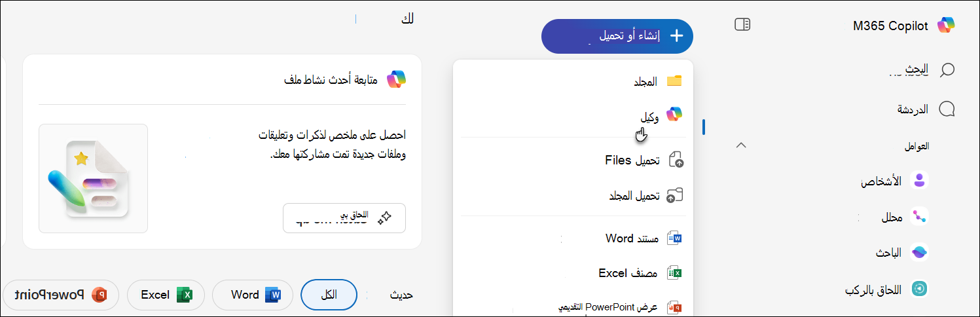Click the folder upload icon
Screen dimensions: 980x317
(x=674, y=195)
